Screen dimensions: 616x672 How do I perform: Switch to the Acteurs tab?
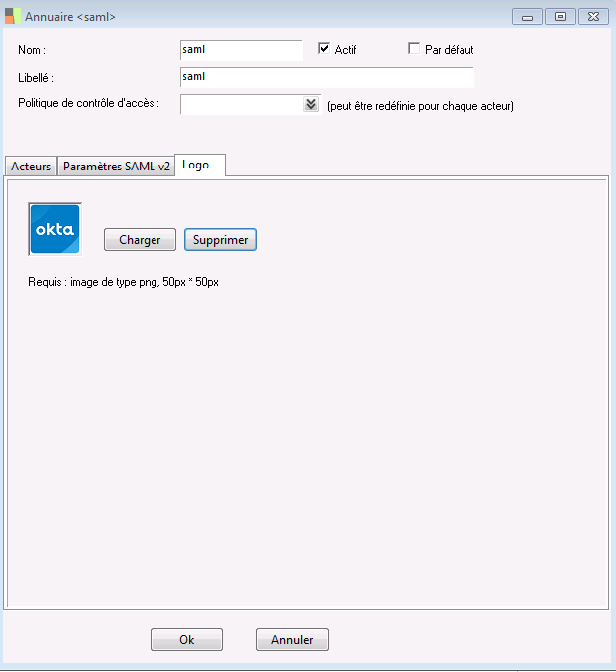point(31,166)
